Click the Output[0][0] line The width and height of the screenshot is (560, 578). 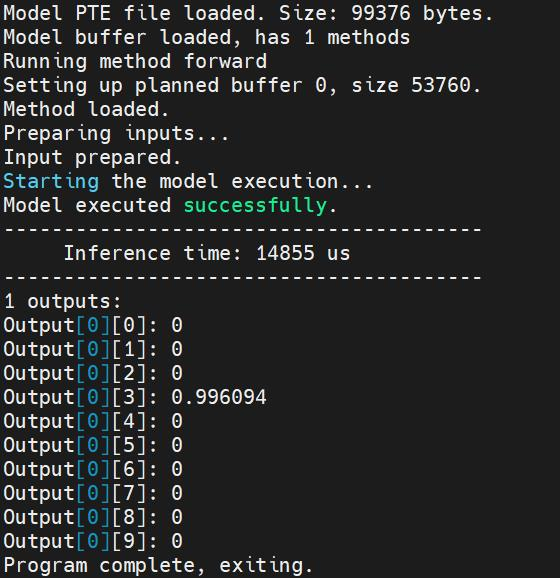pos(93,325)
